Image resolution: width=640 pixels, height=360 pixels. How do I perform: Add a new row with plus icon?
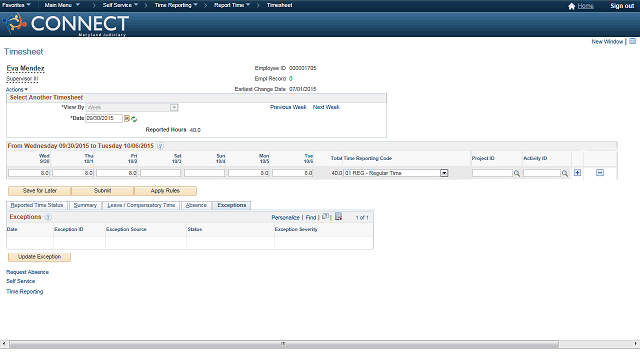[577, 173]
